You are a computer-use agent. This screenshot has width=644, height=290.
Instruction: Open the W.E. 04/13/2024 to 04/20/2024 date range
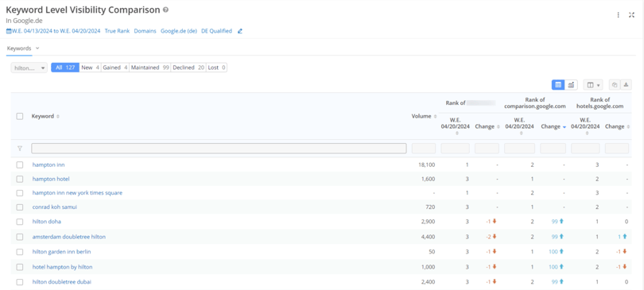coord(56,31)
